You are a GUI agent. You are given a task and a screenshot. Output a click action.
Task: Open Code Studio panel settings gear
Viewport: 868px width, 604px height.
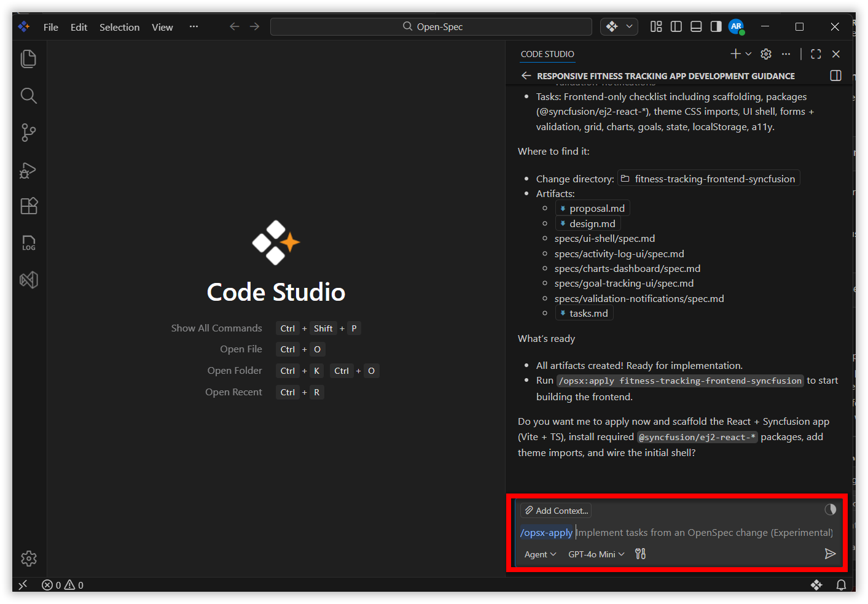click(x=766, y=54)
